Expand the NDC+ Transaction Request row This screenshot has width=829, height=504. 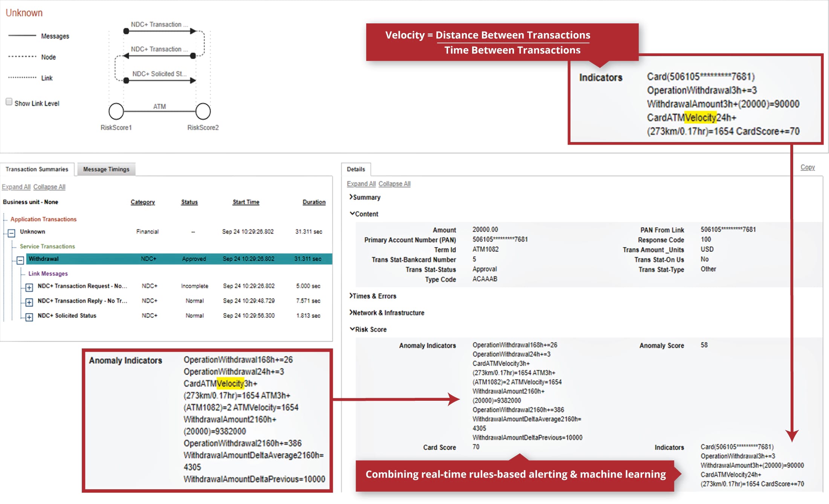(x=29, y=288)
